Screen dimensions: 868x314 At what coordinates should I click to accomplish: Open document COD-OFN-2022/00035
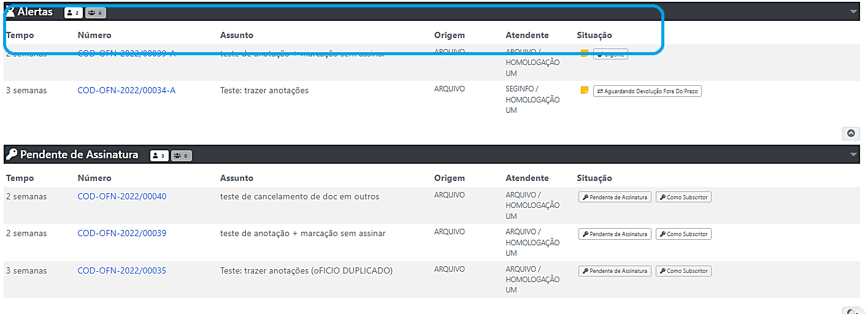(121, 270)
